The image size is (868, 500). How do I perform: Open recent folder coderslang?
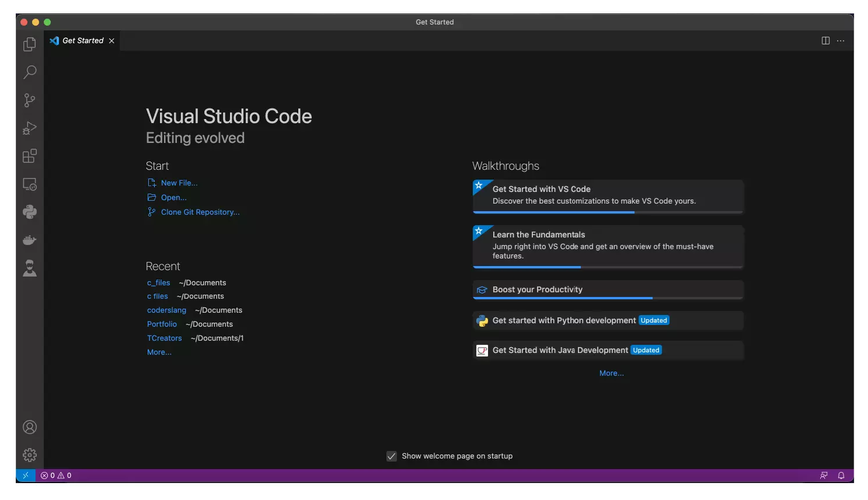[x=167, y=310]
